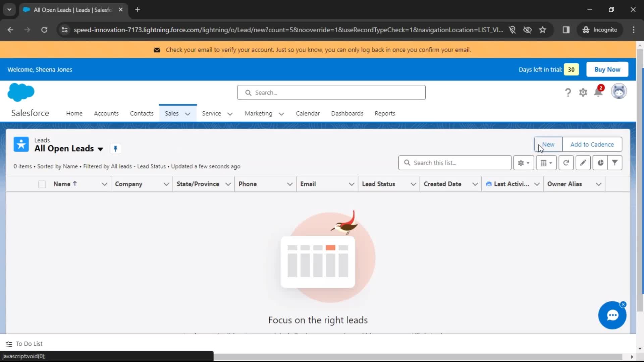Open Chrome three-dot menu
The image size is (644, 362).
coord(634,30)
